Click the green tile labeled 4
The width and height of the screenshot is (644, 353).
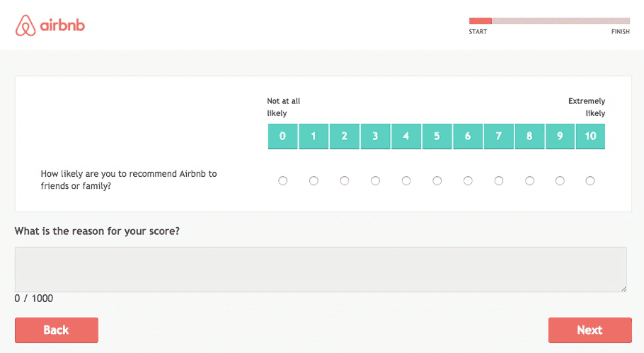(406, 137)
